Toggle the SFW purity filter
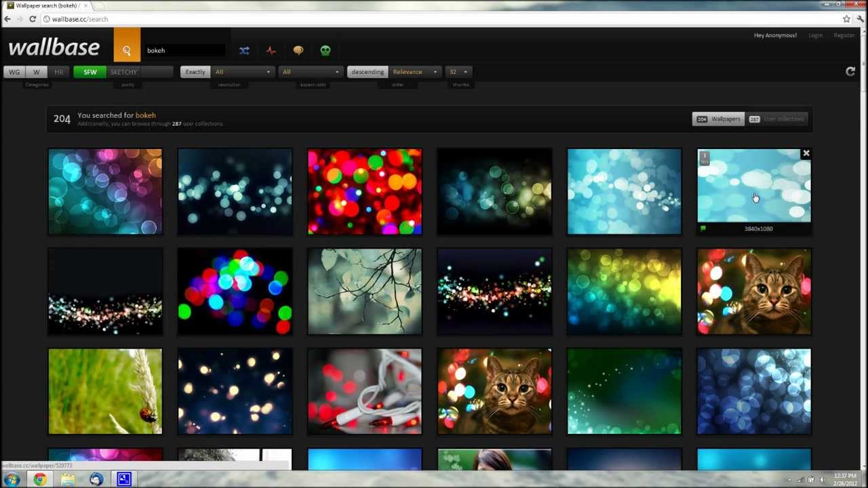The height and width of the screenshot is (488, 868). pyautogui.click(x=90, y=72)
